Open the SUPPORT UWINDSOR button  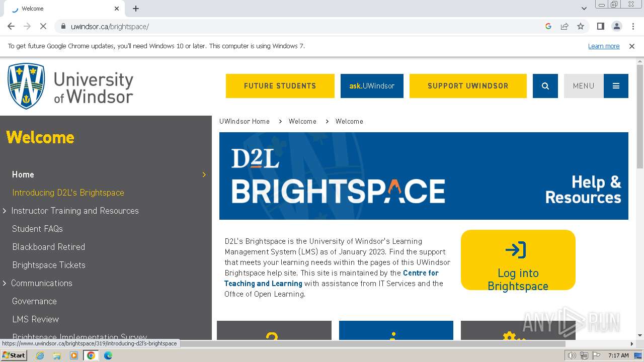[x=468, y=86]
